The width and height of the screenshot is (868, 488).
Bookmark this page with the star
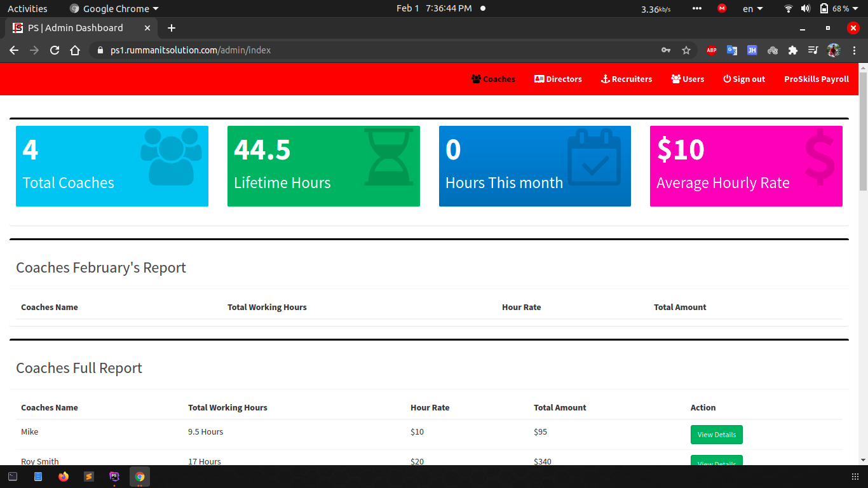tap(686, 50)
